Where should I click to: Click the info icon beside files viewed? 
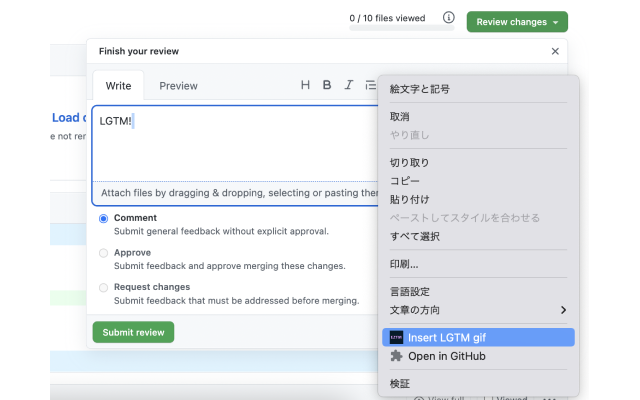click(449, 18)
